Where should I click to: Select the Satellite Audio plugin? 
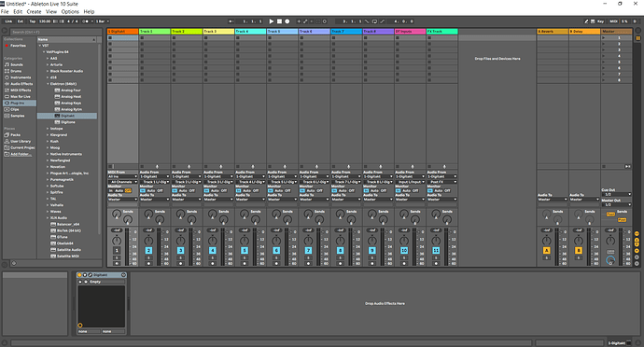[x=68, y=250]
